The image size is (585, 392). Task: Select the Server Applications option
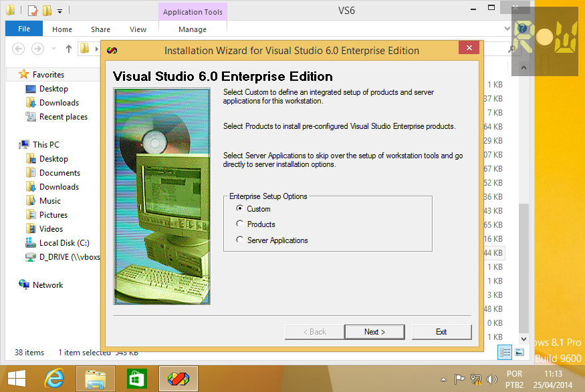pos(272,240)
